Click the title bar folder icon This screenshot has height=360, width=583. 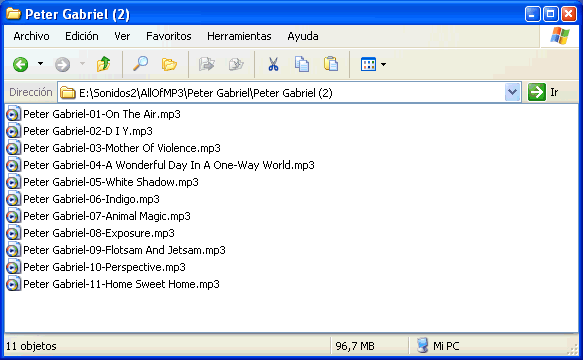[13, 13]
